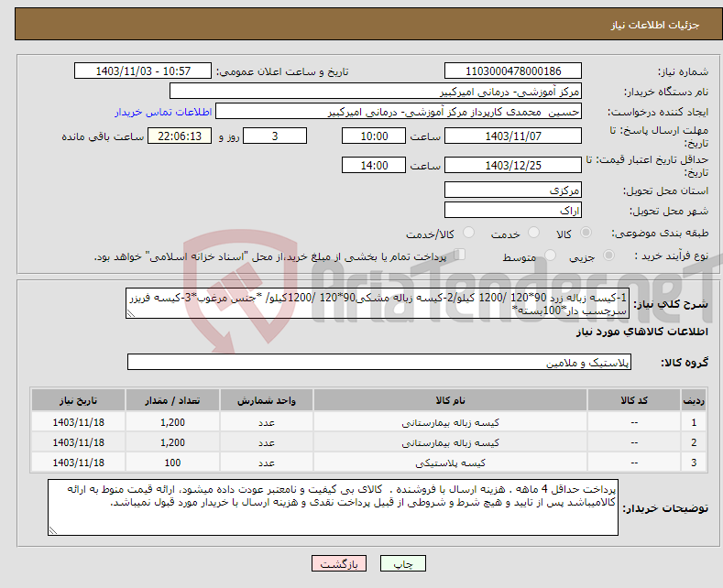Select the کالا/خدمت radio button
This screenshot has height=588, width=723.
[468, 233]
